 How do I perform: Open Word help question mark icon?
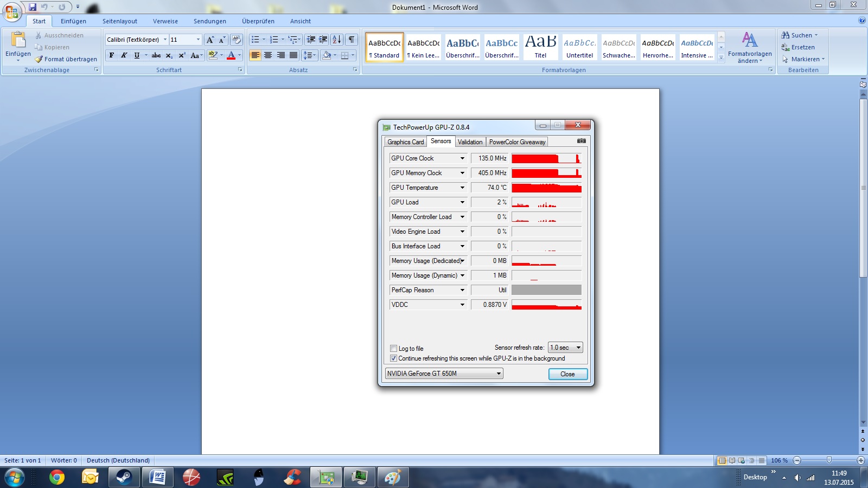click(862, 21)
